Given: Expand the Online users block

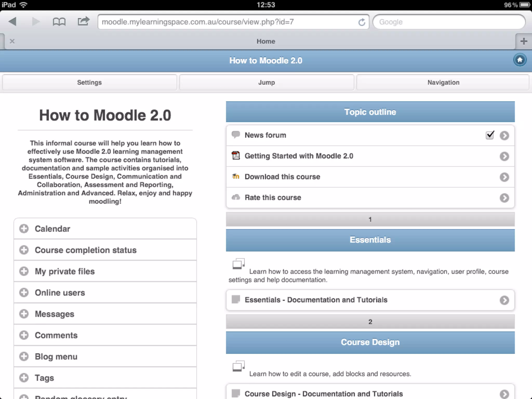Looking at the screenshot, I should (x=24, y=292).
